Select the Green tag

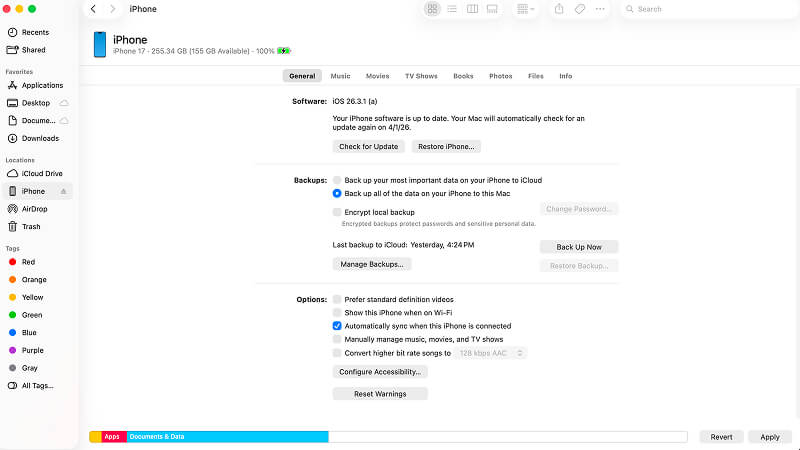coord(32,315)
